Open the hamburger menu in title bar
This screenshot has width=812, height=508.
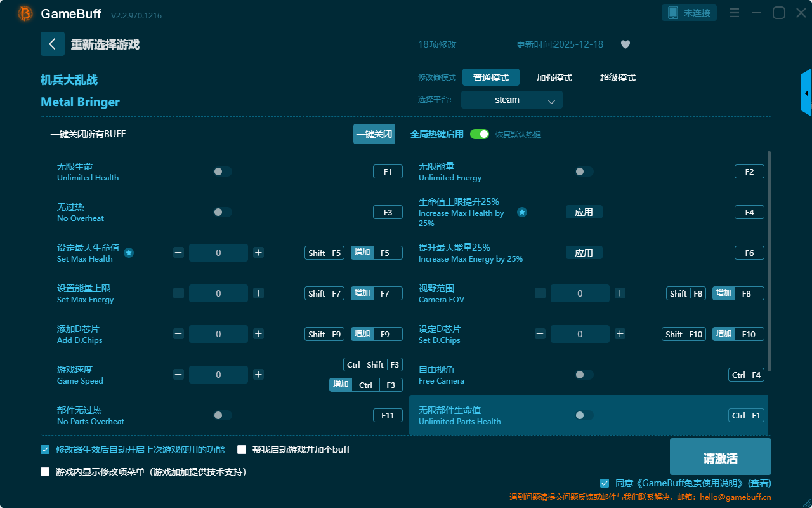734,13
